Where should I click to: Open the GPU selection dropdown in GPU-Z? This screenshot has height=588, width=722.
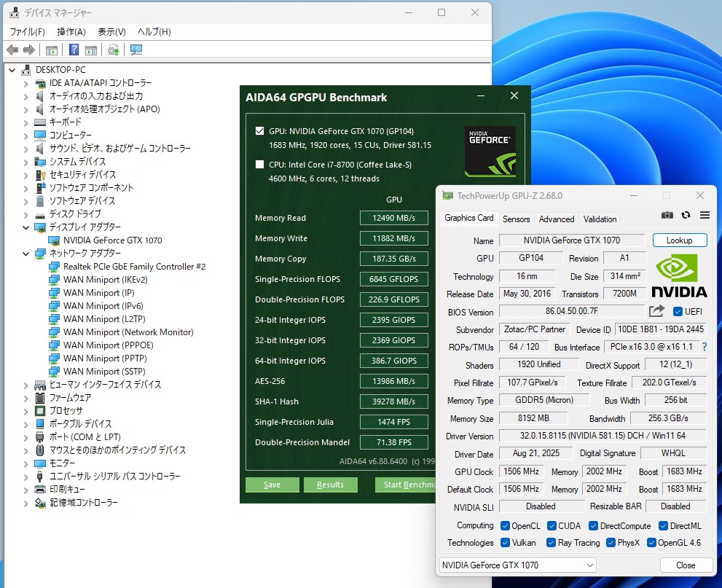(x=517, y=565)
